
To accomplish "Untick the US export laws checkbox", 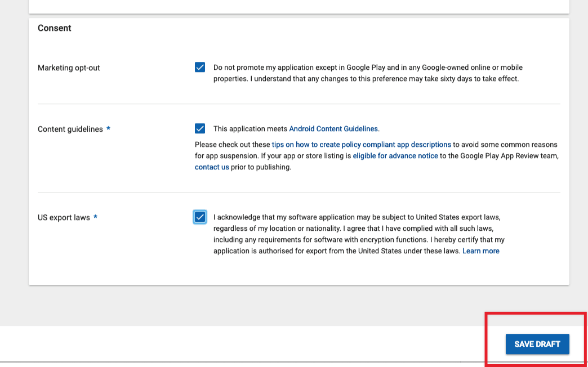I will [x=200, y=217].
